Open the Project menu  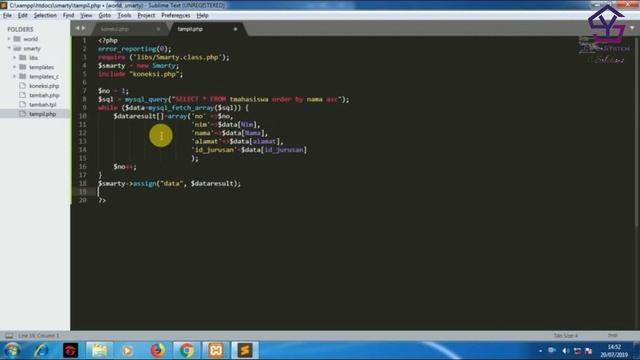coord(146,16)
